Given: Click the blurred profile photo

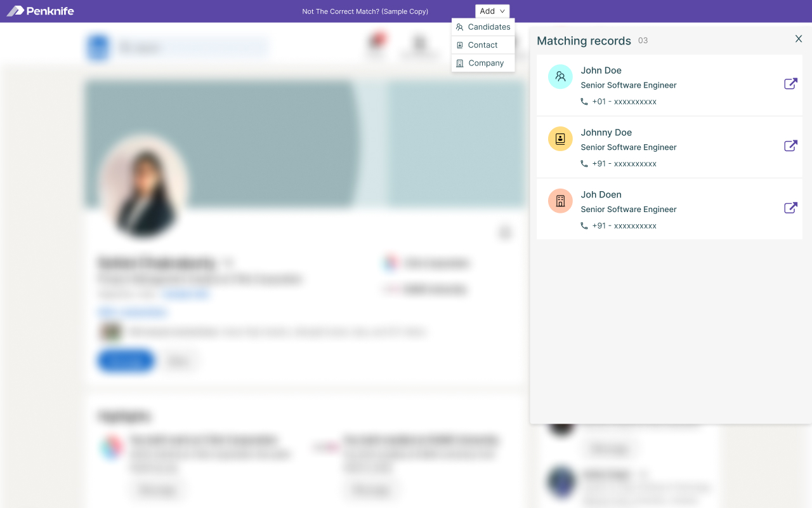Looking at the screenshot, I should click(143, 186).
